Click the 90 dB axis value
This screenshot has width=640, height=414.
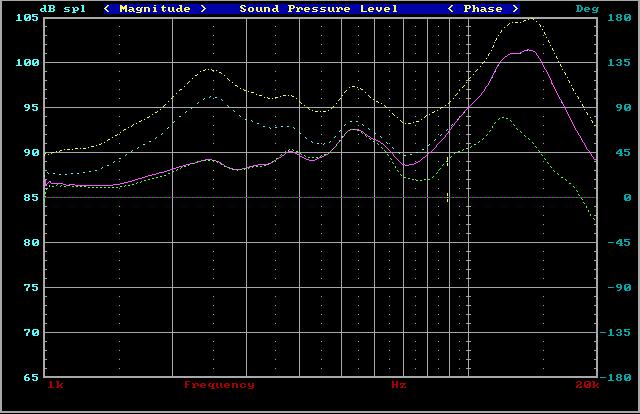[x=31, y=152]
